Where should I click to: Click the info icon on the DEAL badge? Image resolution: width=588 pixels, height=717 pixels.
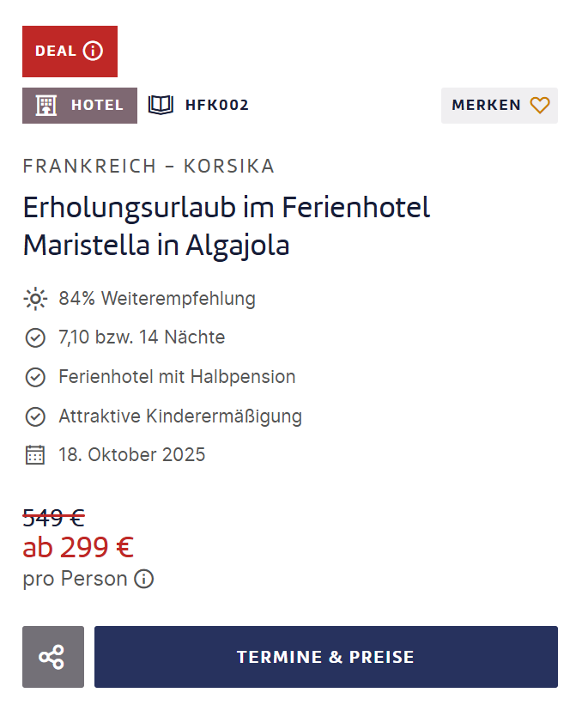[x=94, y=51]
